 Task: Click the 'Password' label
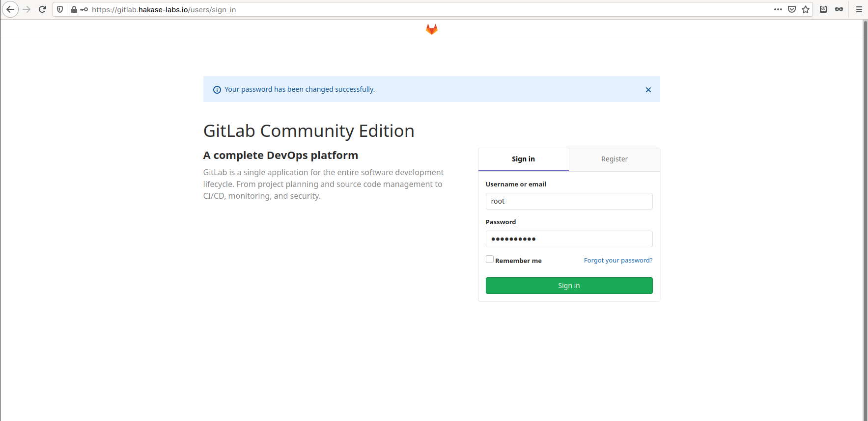[501, 222]
